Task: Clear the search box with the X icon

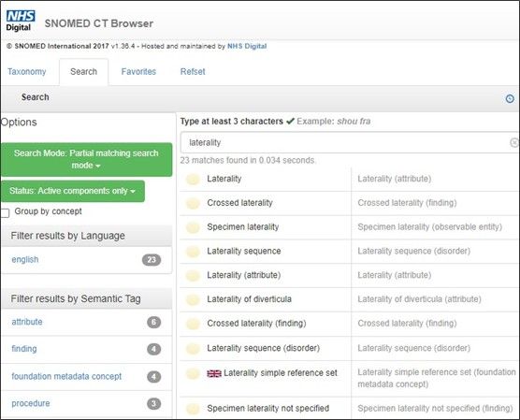Action: click(514, 143)
